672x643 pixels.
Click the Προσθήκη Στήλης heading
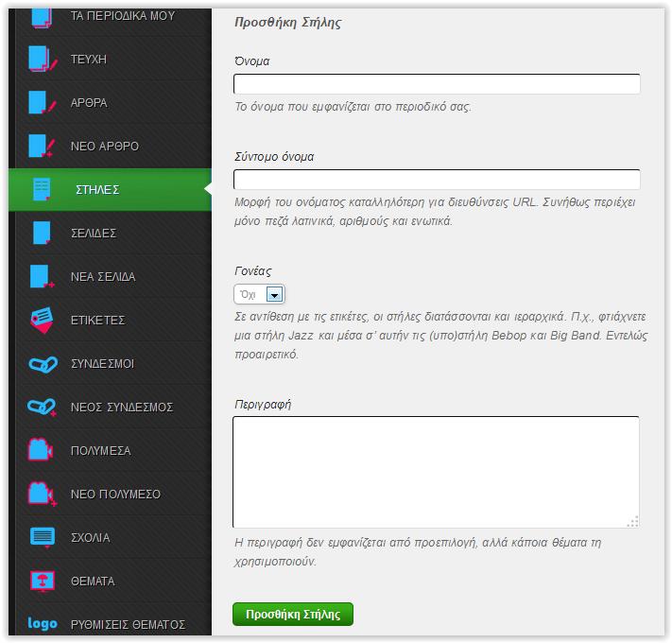(287, 23)
